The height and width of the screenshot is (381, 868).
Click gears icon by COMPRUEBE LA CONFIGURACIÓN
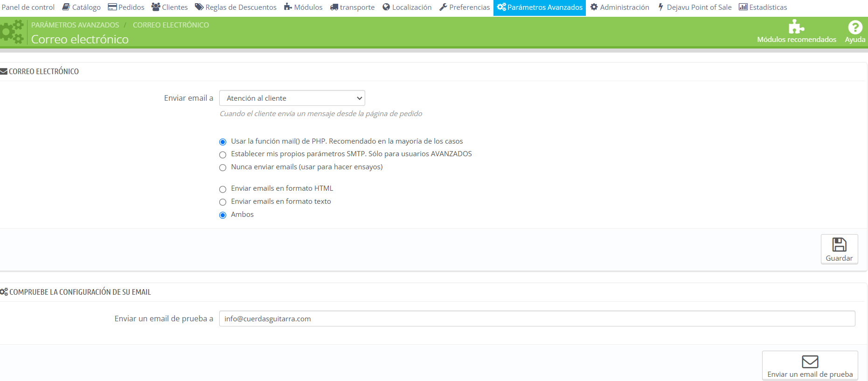pos(4,292)
